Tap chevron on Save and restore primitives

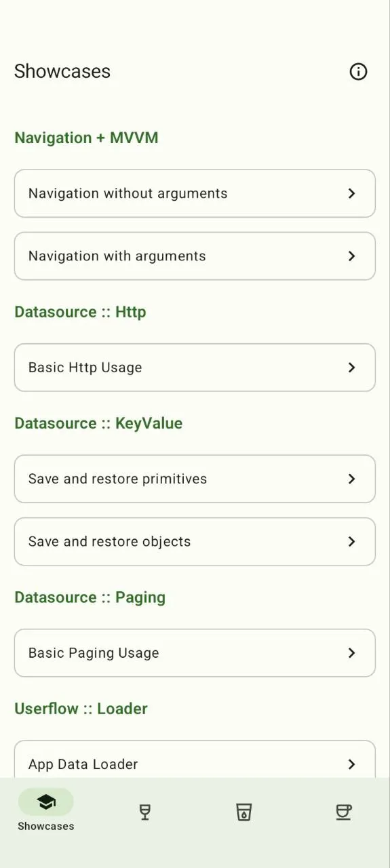[x=351, y=479]
